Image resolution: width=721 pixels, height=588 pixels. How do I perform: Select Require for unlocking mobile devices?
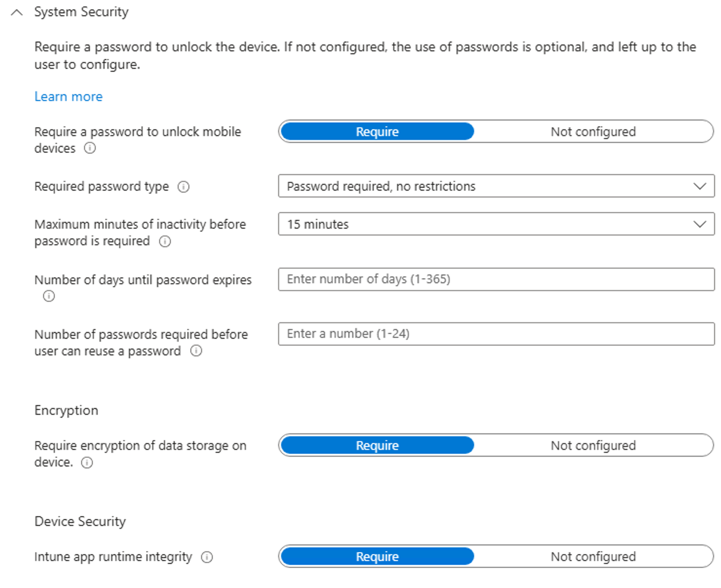coord(377,132)
